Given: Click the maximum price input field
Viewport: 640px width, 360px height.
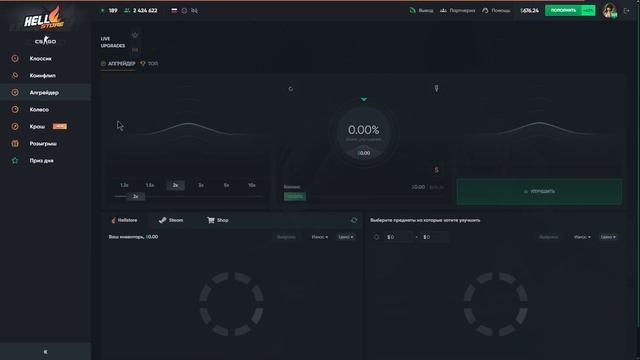Looking at the screenshot, I should (x=435, y=237).
